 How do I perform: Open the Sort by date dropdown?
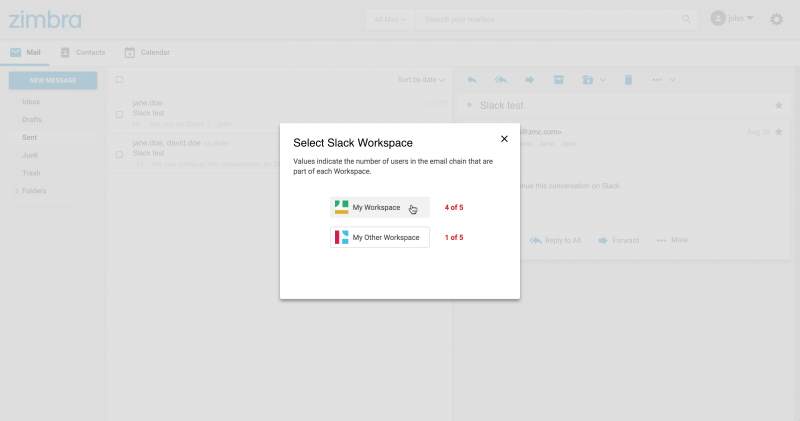tap(421, 80)
